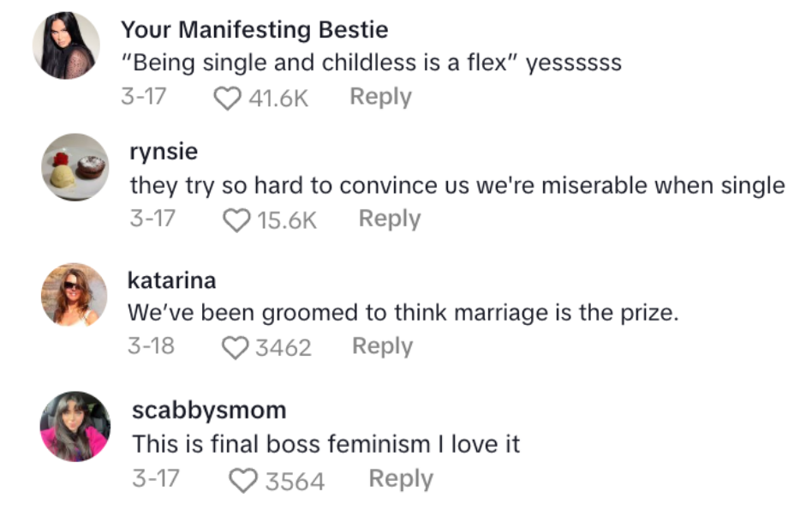Open scabbysmom's username link
Screen dimensions: 812x510
click(x=209, y=409)
